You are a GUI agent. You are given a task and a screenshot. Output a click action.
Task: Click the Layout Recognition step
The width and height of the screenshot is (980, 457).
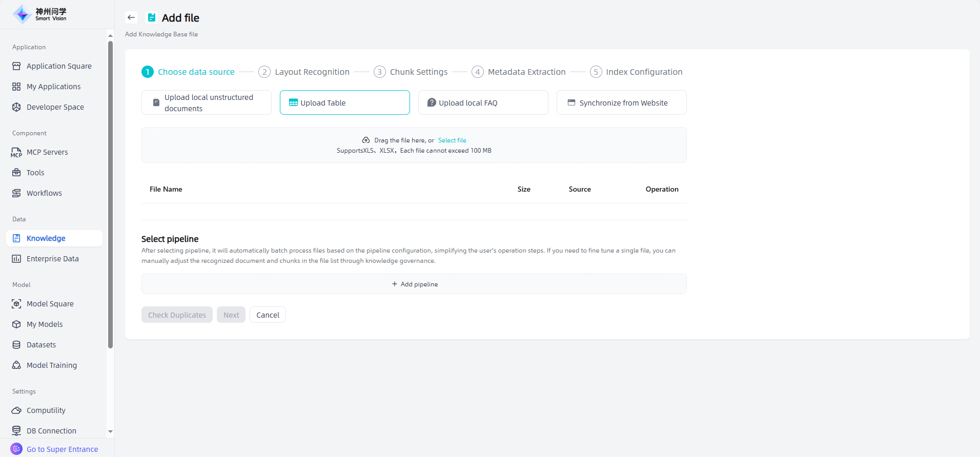click(x=312, y=72)
